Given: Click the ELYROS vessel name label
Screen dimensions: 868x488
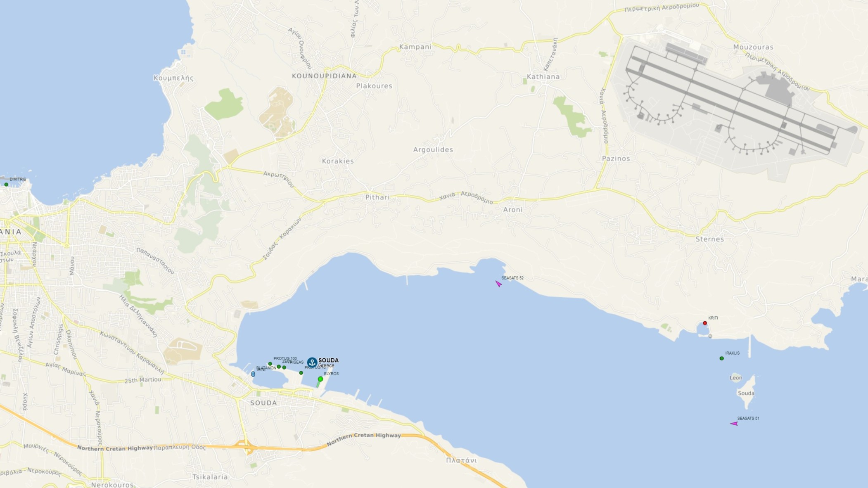Looking at the screenshot, I should [331, 374].
